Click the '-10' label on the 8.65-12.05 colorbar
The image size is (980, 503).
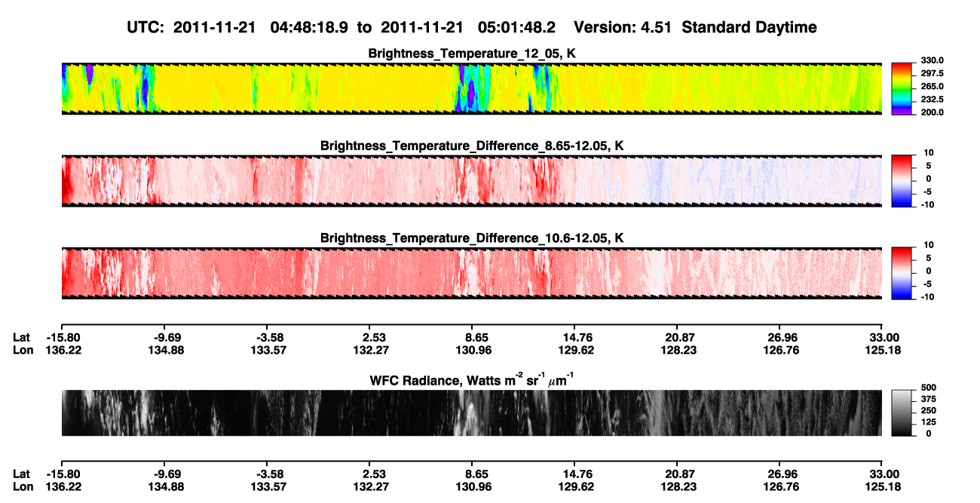pos(927,205)
